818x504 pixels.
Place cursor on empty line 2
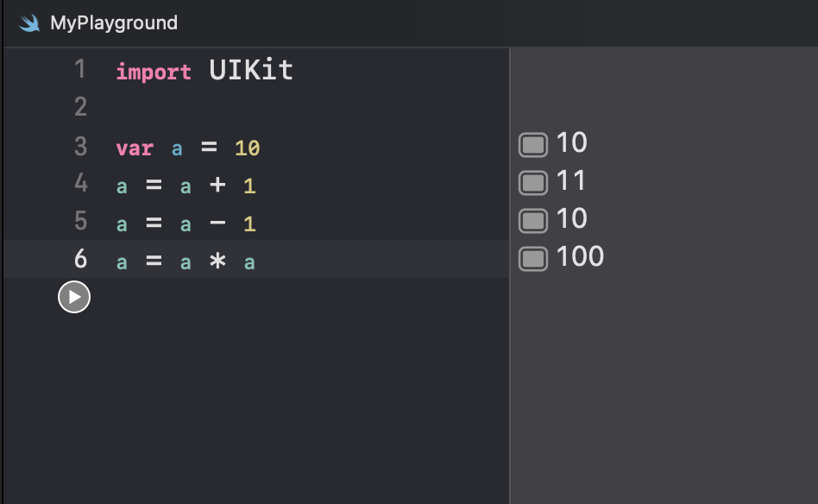coord(308,108)
